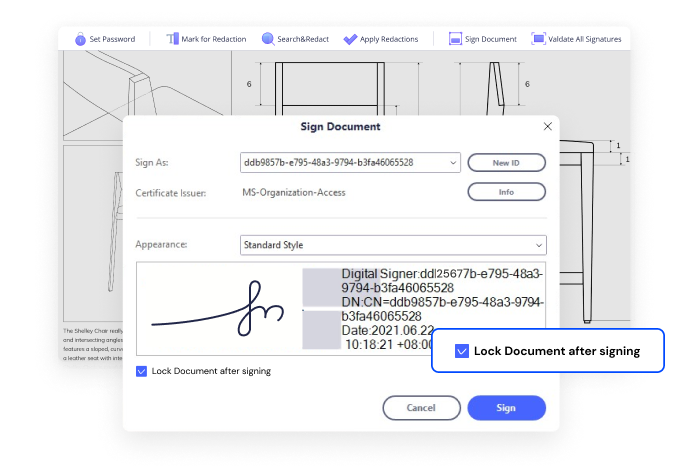Expand the Sign As dropdown arrow
683x476 pixels.
[x=453, y=162]
